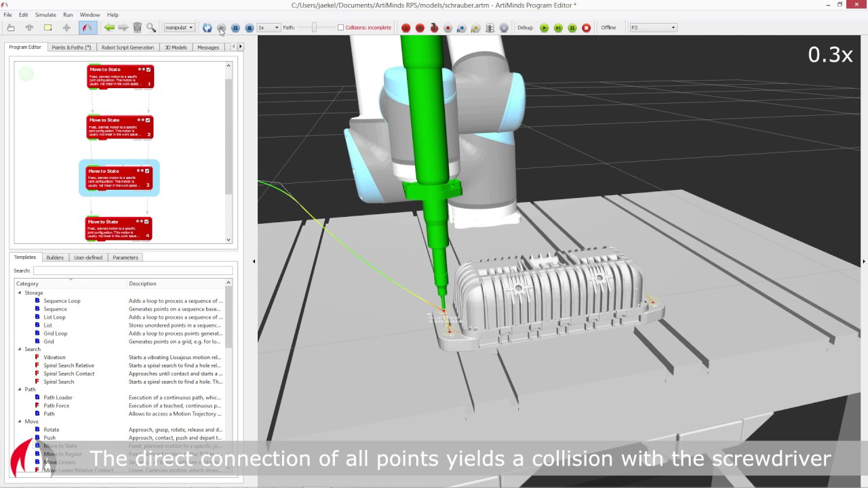The height and width of the screenshot is (488, 868).
Task: Toggle checkbox on Move to State block 3
Action: point(147,171)
